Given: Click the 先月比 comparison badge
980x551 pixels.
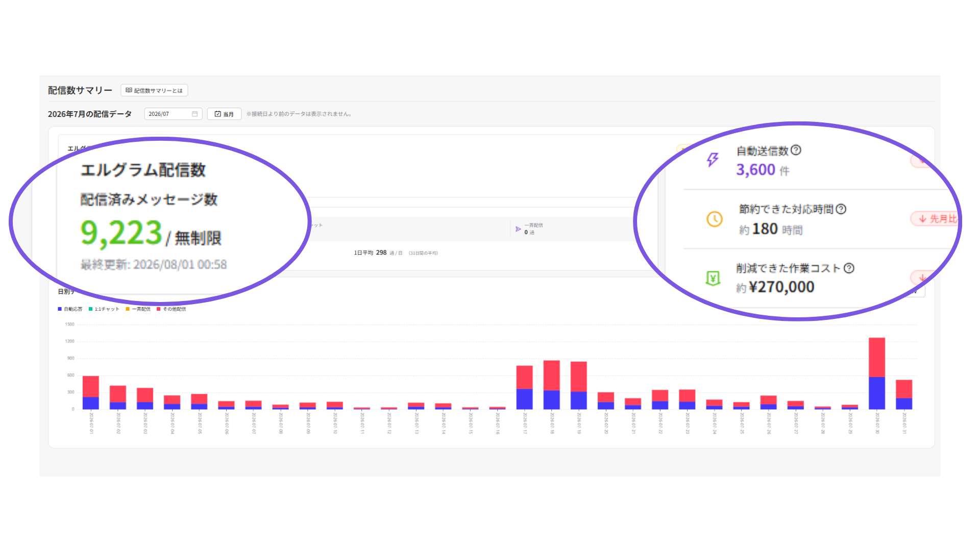Looking at the screenshot, I should (x=935, y=219).
